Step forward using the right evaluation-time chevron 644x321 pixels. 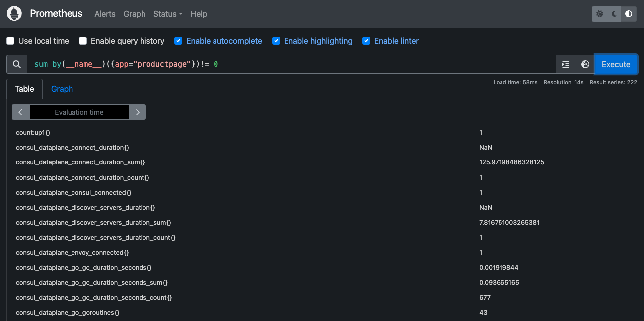point(137,112)
